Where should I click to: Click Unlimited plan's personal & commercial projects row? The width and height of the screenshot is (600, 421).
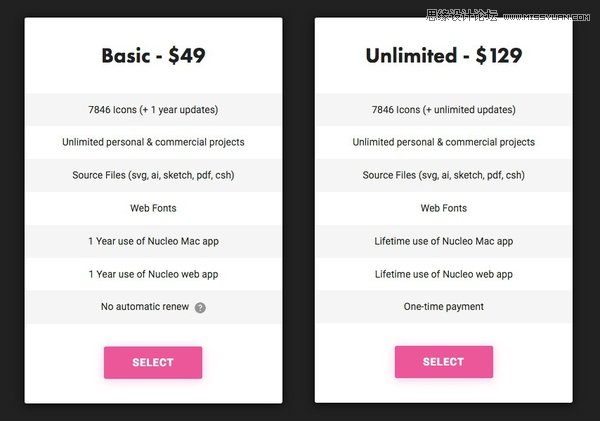(444, 142)
